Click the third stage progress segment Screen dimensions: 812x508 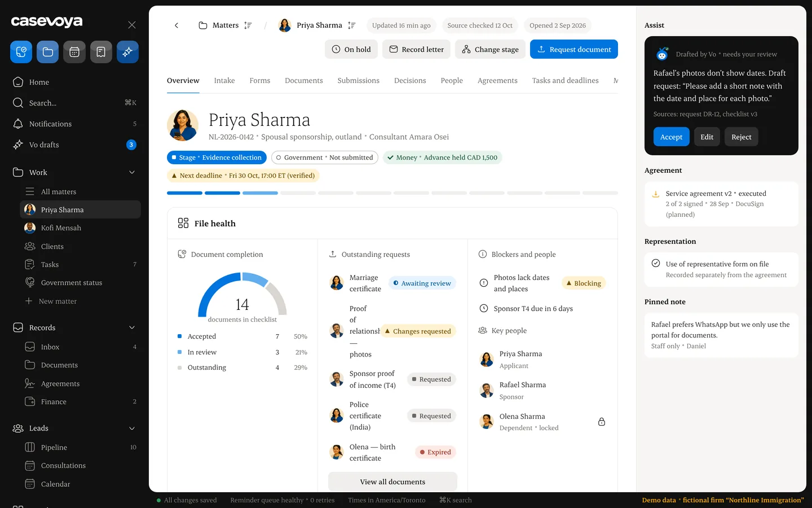pos(260,193)
